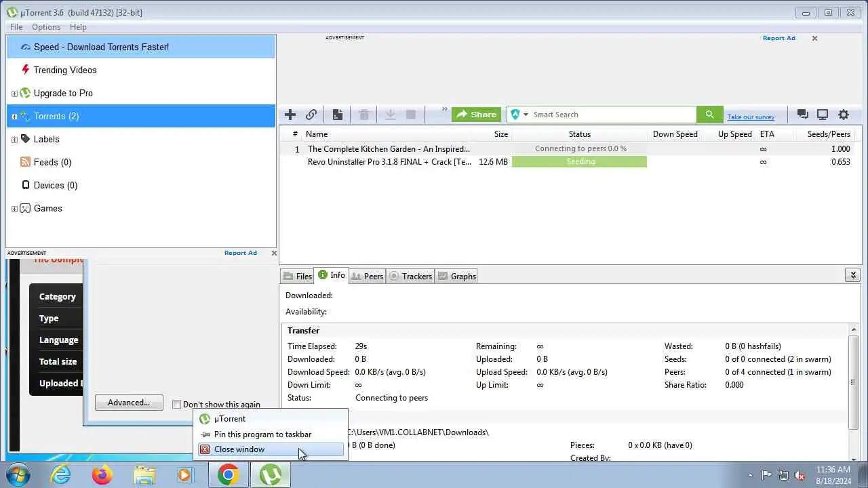Select Revo Uninstaller Pro torrent row
Image resolution: width=868 pixels, height=488 pixels.
pyautogui.click(x=570, y=162)
